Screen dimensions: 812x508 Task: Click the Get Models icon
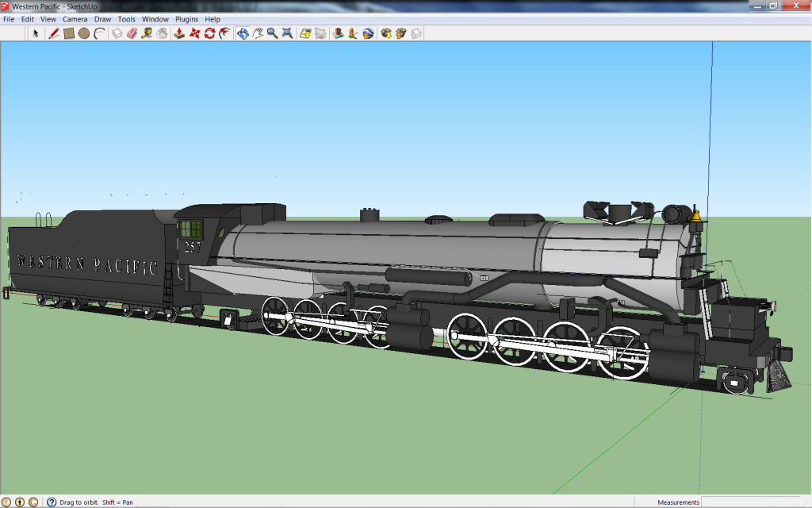tap(386, 33)
